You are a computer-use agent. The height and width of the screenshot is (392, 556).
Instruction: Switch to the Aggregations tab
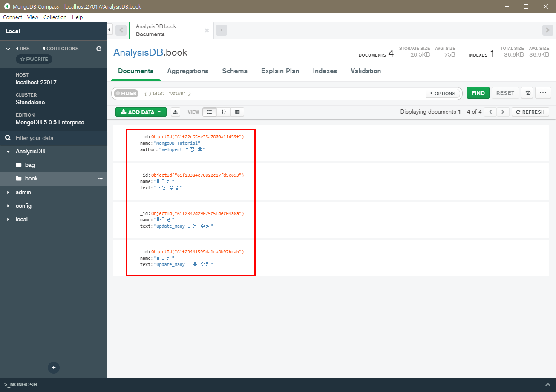point(188,71)
